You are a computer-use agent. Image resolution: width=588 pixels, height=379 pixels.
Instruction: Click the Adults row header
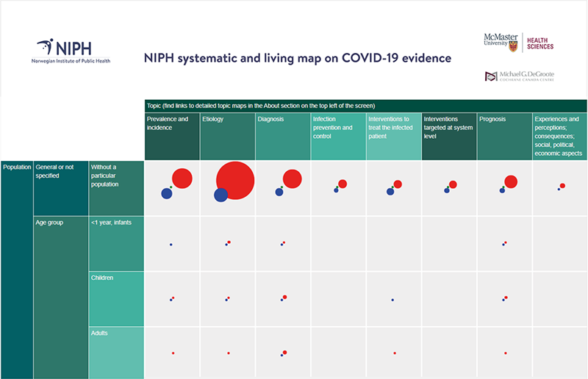[115, 353]
